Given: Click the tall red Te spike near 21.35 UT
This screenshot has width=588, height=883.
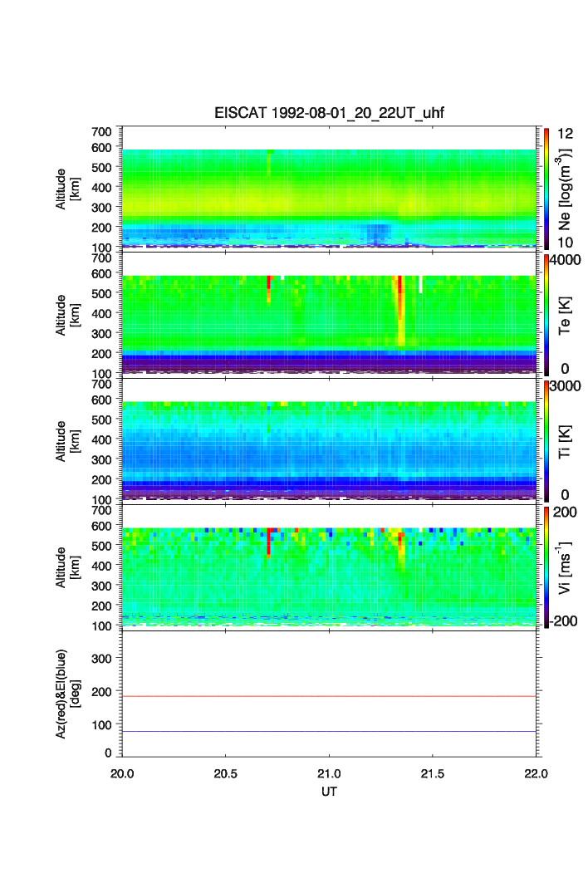Looking at the screenshot, I should click(x=400, y=311).
